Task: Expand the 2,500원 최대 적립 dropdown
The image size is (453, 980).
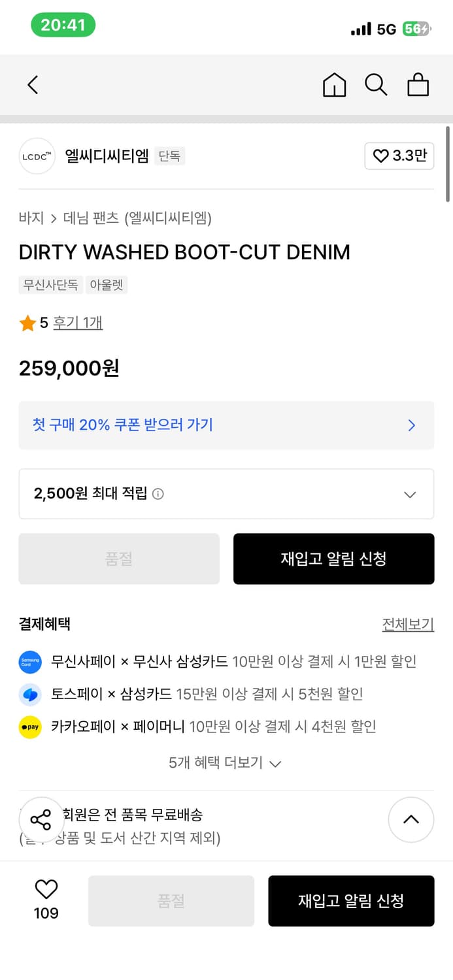Action: [410, 495]
